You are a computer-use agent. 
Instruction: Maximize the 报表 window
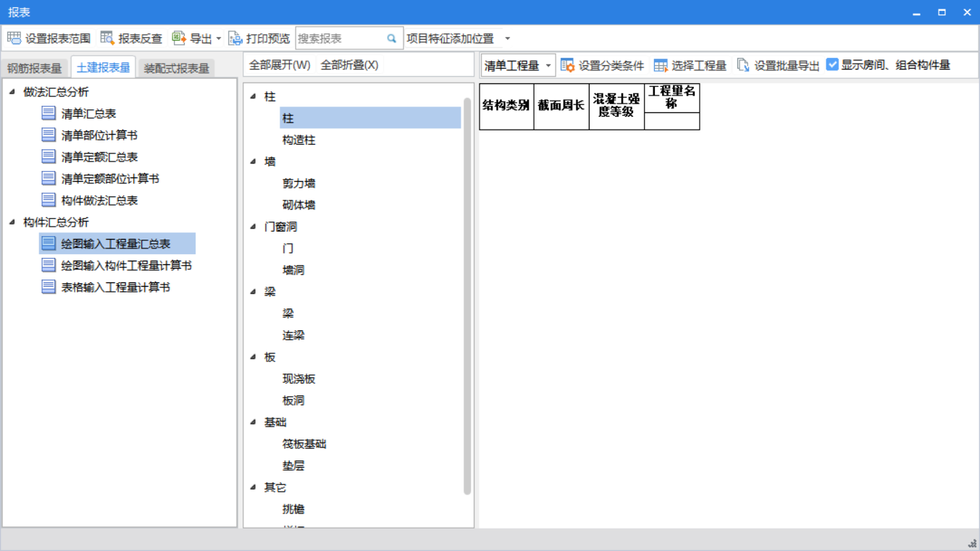[942, 12]
